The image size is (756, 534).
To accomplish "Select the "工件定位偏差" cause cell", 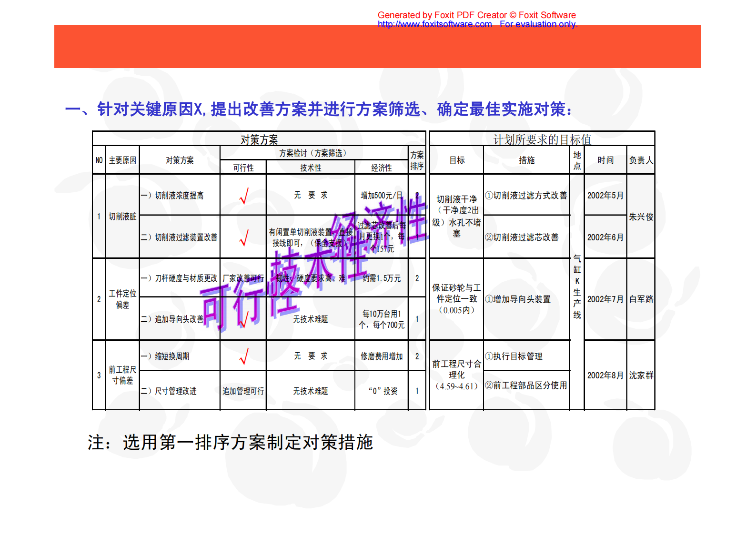I will point(122,299).
